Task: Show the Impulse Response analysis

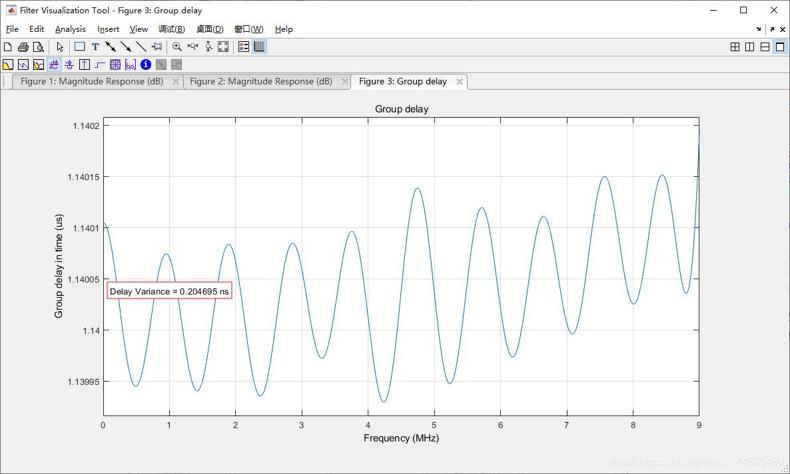Action: (x=85, y=64)
